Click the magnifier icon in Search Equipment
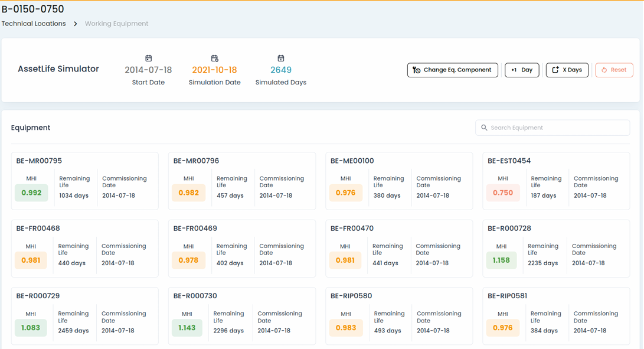644x349 pixels. click(x=484, y=128)
